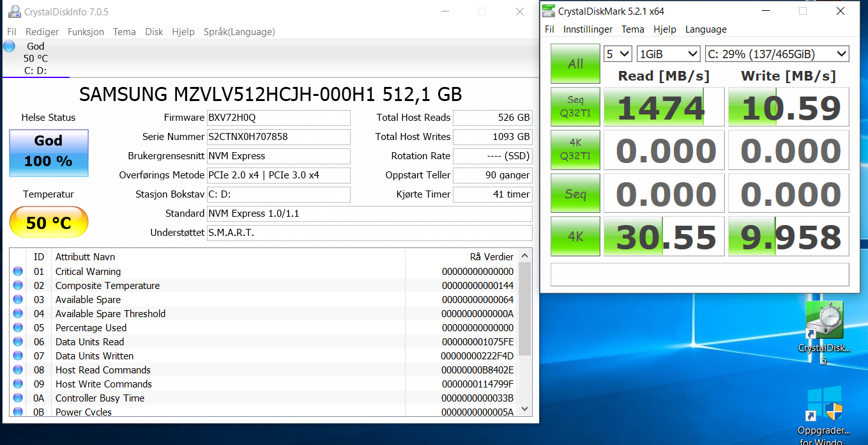Open Hjelp menu in CrystalDiskMark

tap(665, 29)
